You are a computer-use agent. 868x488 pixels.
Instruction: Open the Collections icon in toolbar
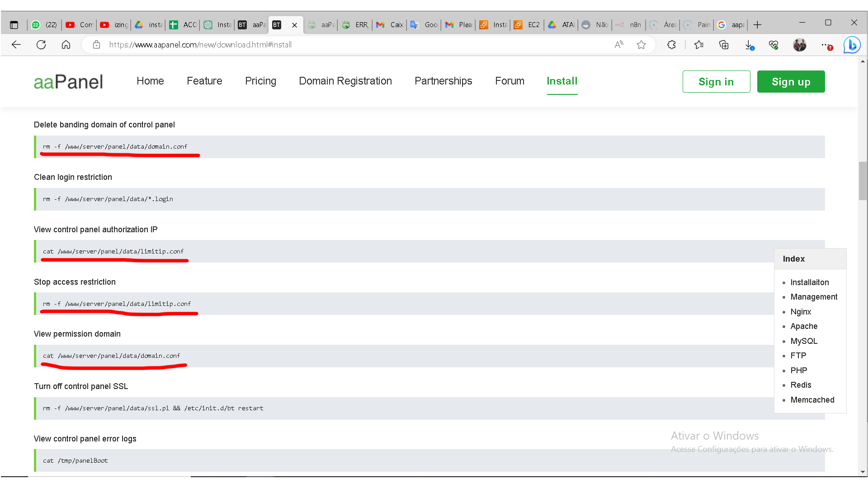pyautogui.click(x=724, y=45)
